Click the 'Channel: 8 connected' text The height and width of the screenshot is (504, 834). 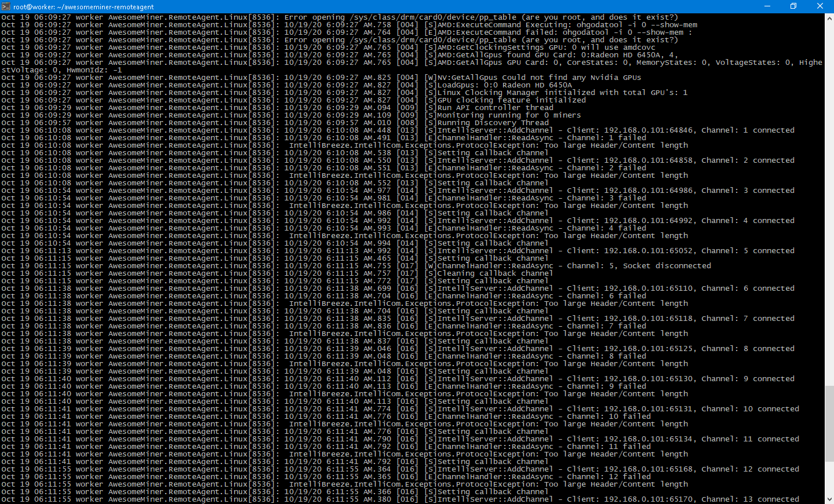coord(748,349)
